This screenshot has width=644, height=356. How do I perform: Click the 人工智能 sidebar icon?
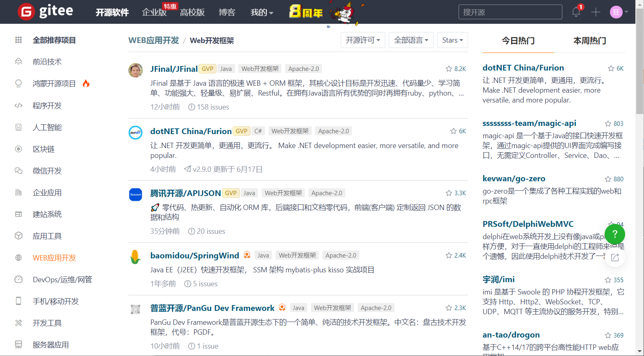[18, 127]
